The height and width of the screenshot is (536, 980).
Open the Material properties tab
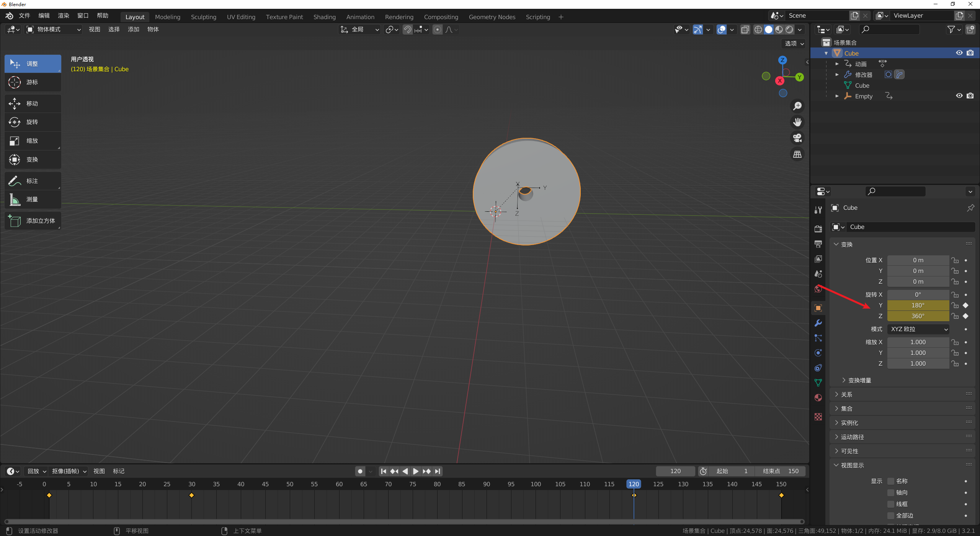pyautogui.click(x=818, y=398)
